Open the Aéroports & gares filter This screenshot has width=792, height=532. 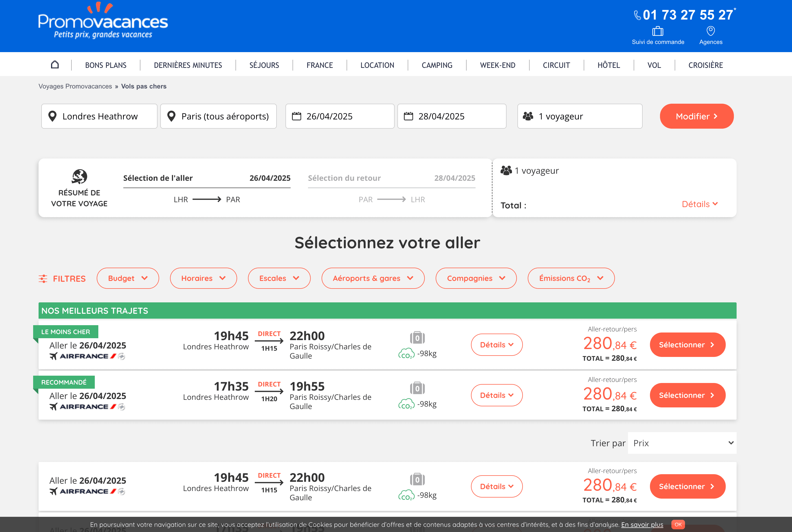coord(373,278)
